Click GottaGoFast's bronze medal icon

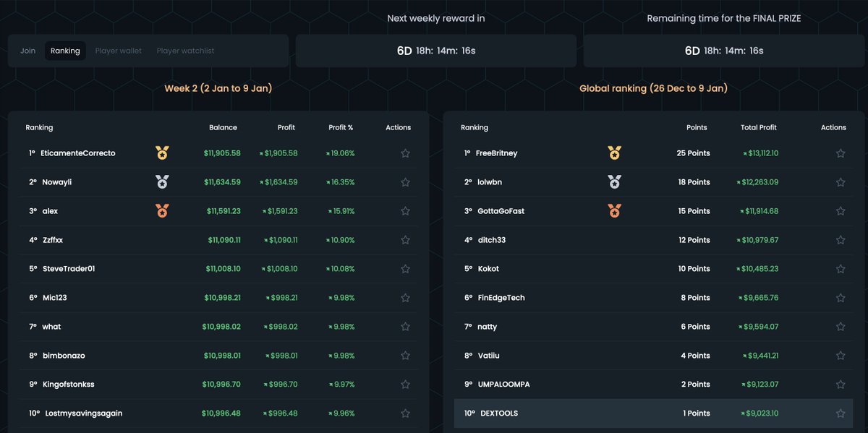[x=614, y=210]
